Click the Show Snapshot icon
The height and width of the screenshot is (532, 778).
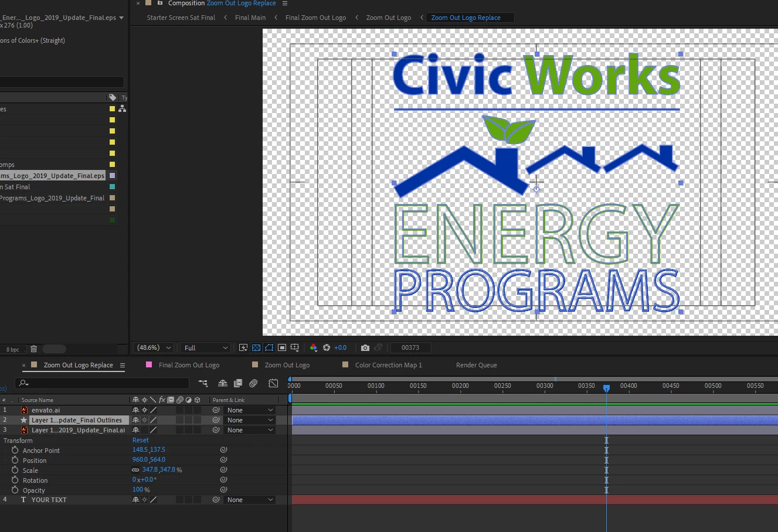pyautogui.click(x=378, y=347)
